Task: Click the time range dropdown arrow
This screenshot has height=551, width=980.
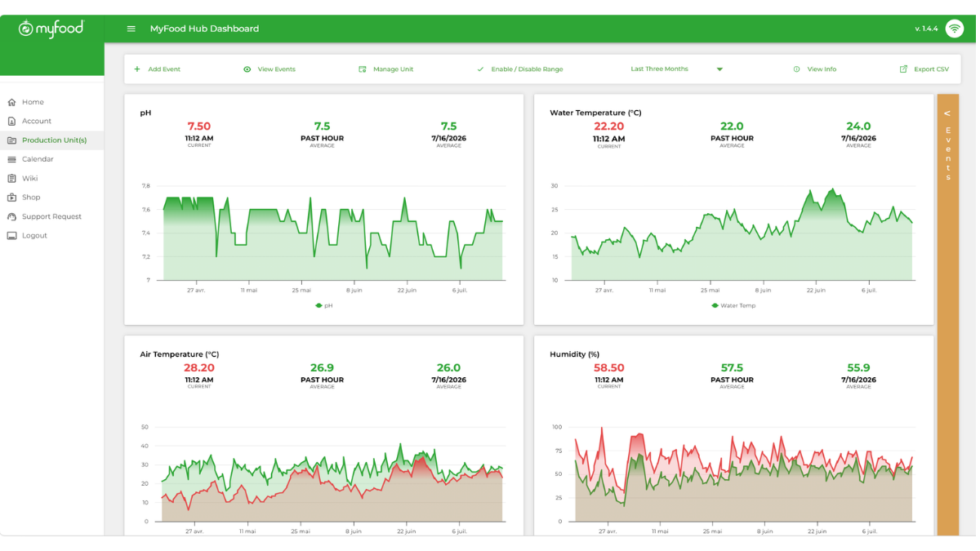Action: (x=719, y=69)
